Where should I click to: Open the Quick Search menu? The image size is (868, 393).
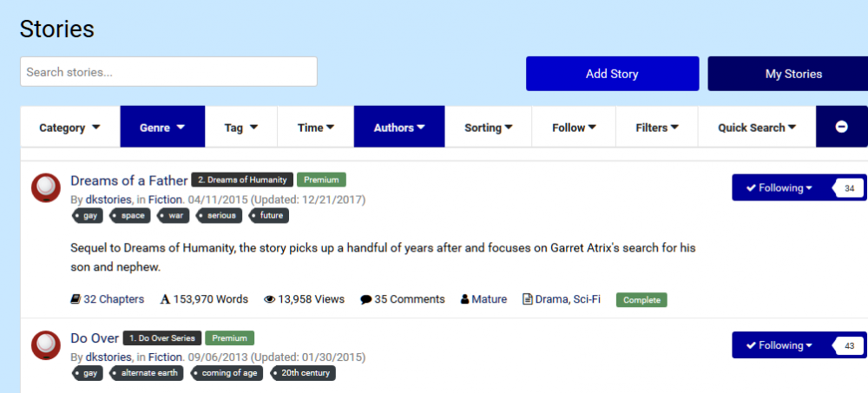(757, 128)
